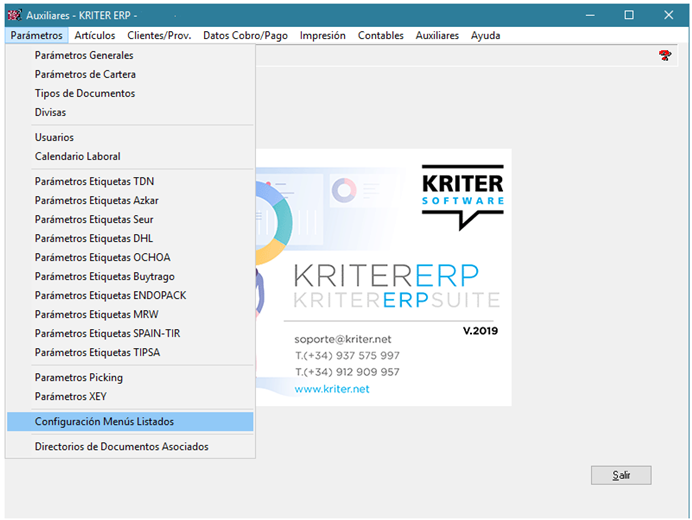The height and width of the screenshot is (520, 692).
Task: Select Parámetros Etiquetas Azkar
Action: click(x=130, y=200)
